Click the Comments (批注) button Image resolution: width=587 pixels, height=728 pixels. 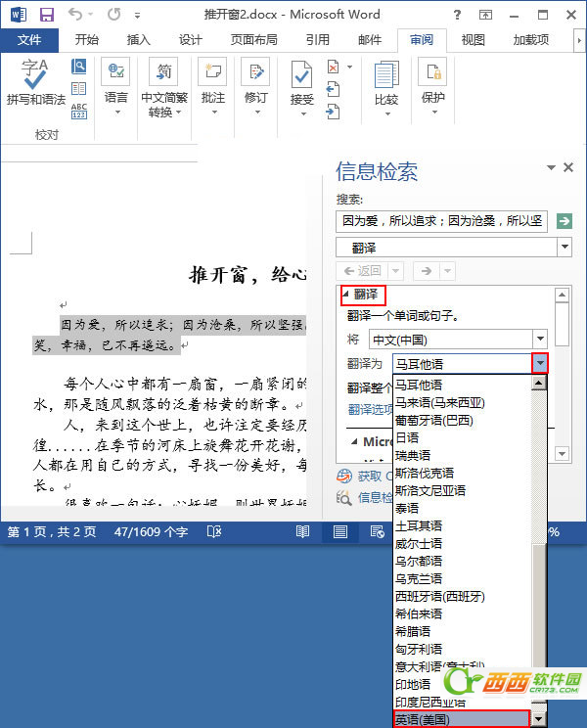213,87
